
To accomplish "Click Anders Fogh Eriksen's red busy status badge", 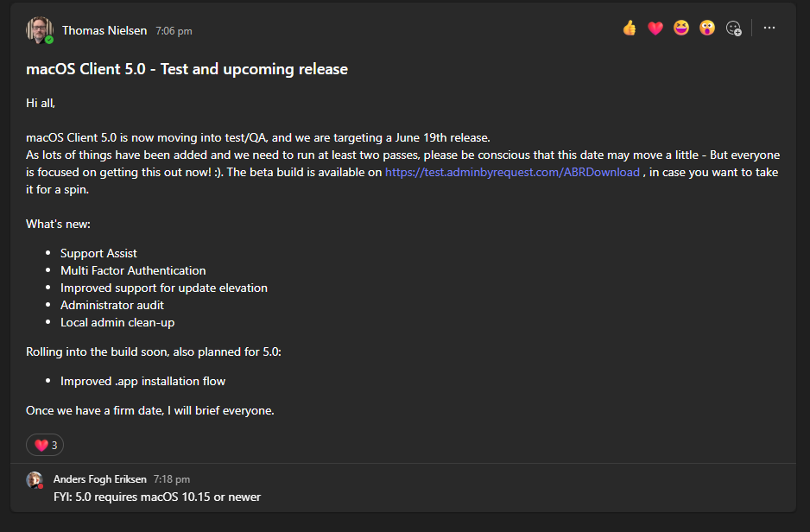I will pos(41,486).
